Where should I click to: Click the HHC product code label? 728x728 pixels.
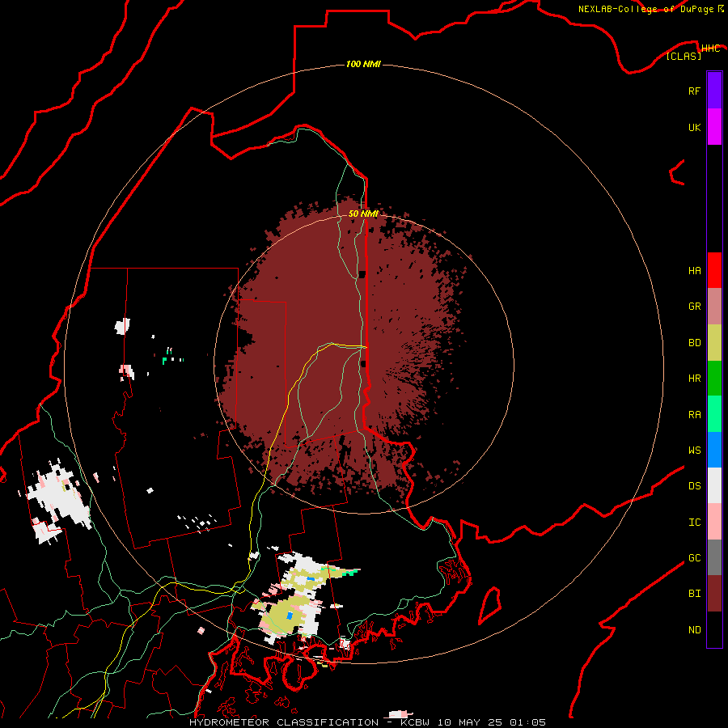(710, 49)
